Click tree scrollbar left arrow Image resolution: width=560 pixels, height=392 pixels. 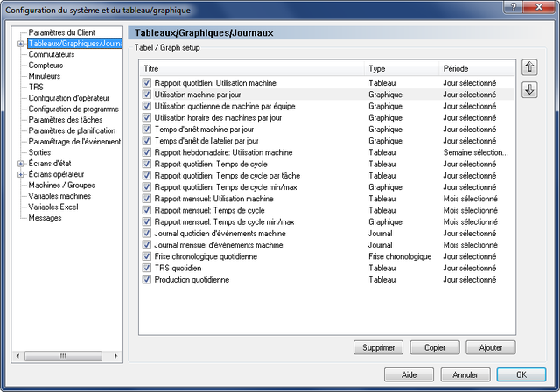tap(17, 356)
